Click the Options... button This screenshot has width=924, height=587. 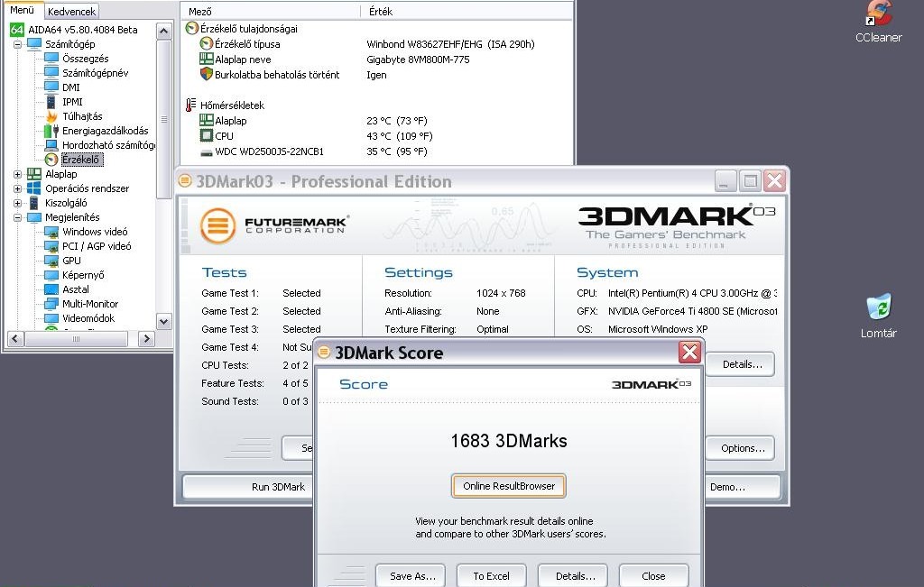point(741,448)
